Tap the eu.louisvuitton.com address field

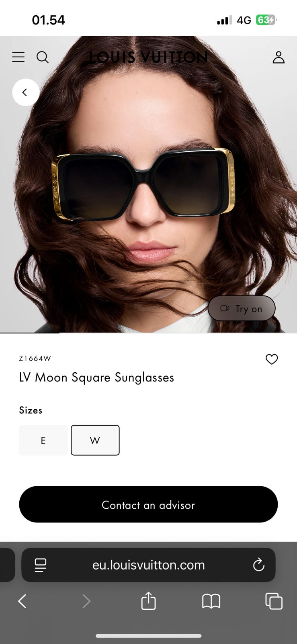(x=148, y=565)
